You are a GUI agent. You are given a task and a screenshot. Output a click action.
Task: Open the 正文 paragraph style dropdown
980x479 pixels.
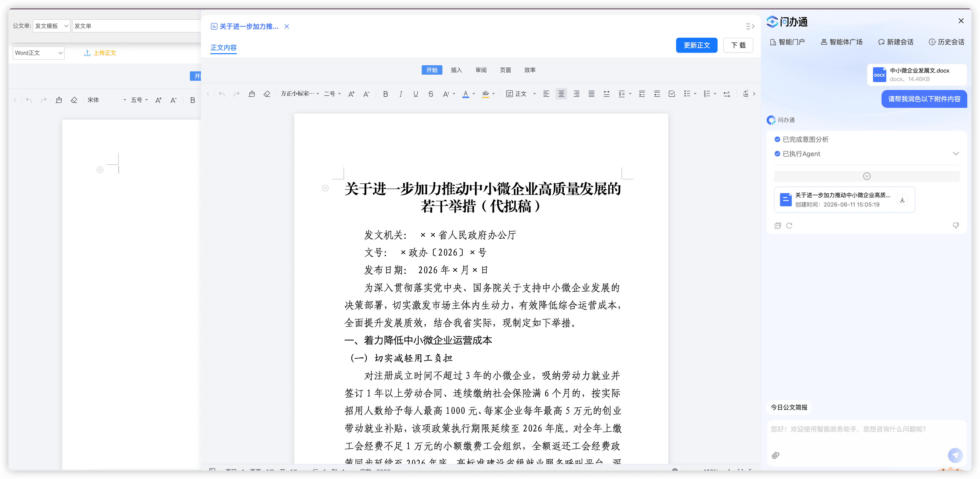521,94
